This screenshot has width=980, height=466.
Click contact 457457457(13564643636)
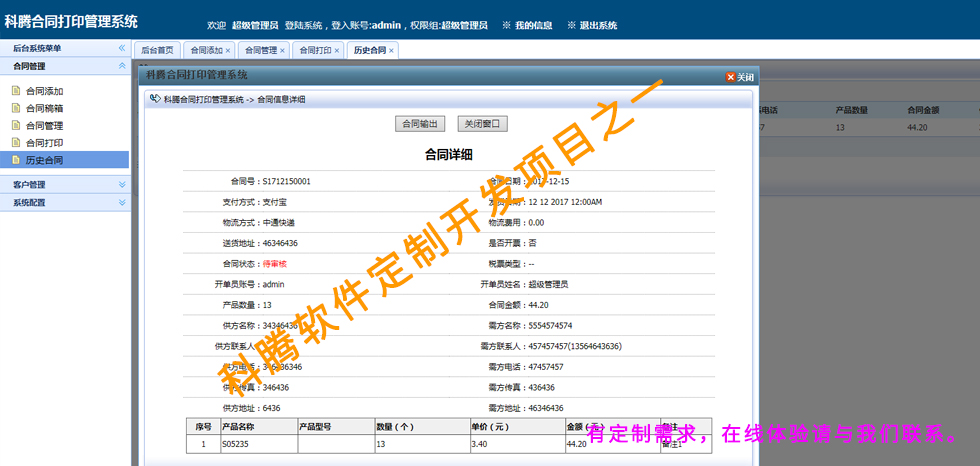tap(575, 347)
